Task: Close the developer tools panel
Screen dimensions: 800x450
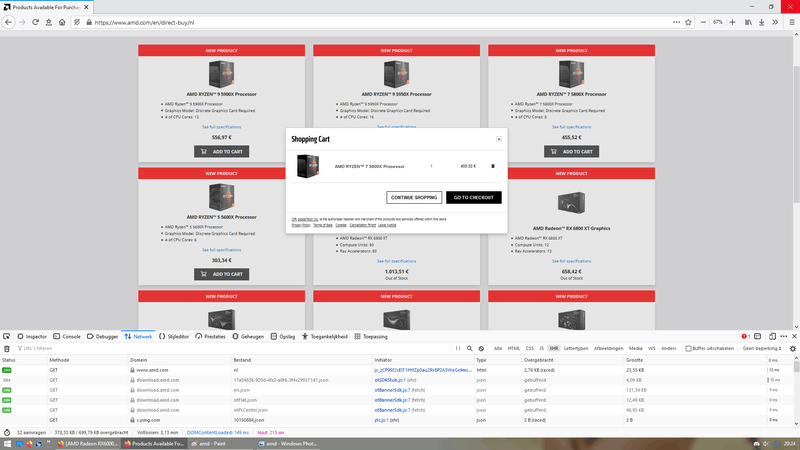Action: [794, 337]
